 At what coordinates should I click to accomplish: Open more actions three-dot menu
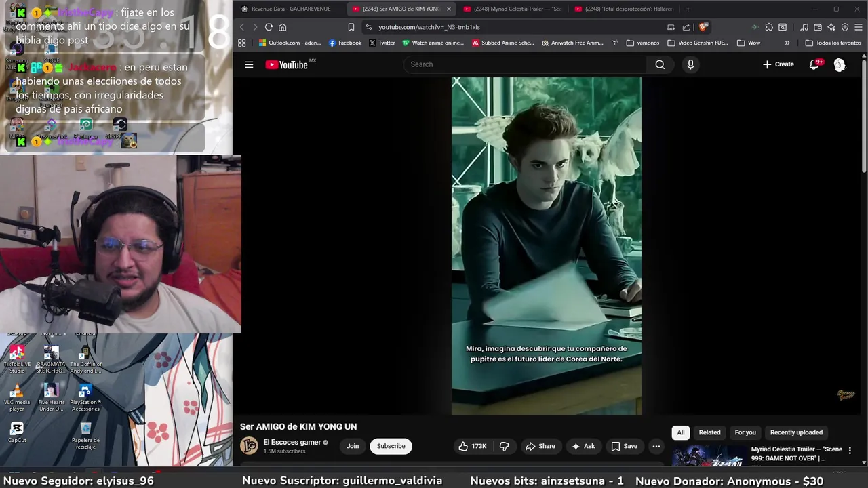tap(656, 446)
